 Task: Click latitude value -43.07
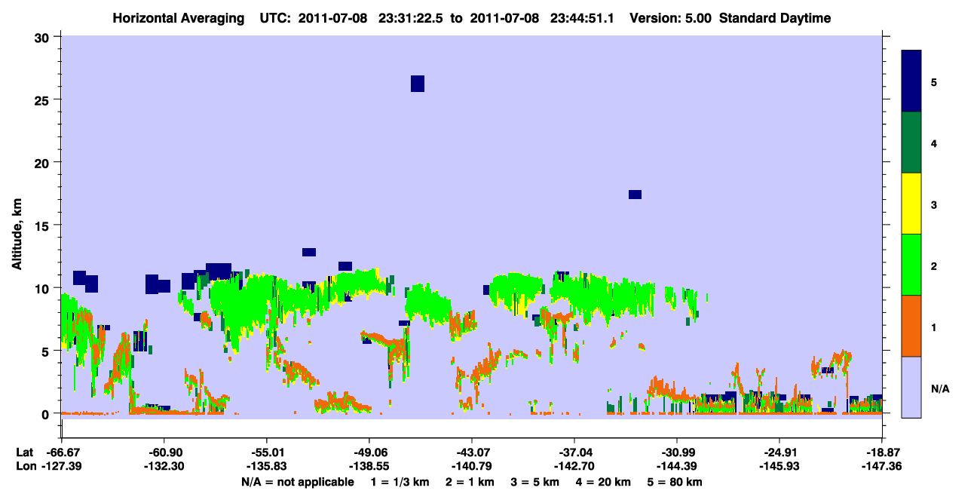click(471, 452)
